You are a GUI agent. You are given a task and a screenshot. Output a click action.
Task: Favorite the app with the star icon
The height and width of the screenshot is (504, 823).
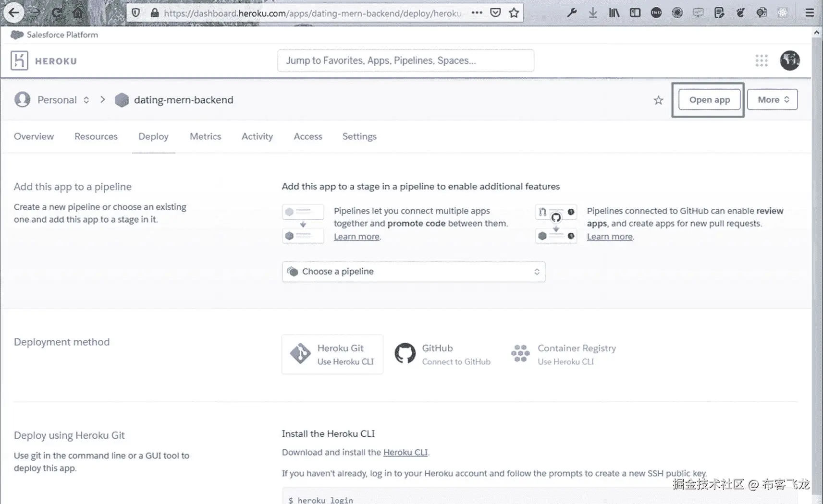click(x=658, y=100)
